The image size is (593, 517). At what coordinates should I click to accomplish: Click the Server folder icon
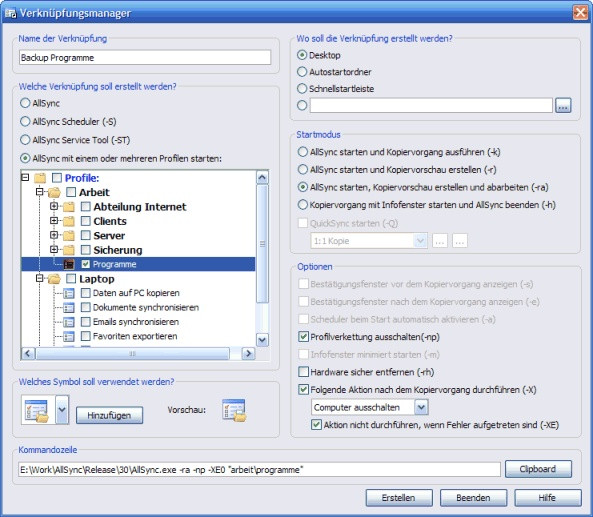[x=68, y=236]
